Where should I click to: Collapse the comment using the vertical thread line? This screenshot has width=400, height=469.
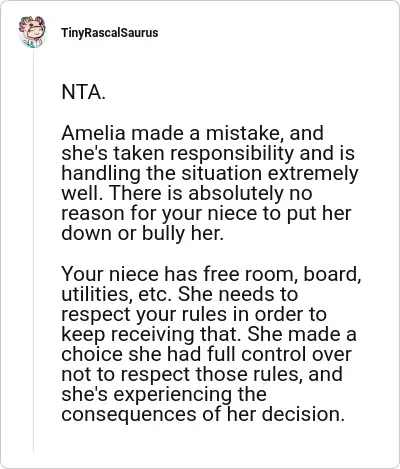(33, 251)
